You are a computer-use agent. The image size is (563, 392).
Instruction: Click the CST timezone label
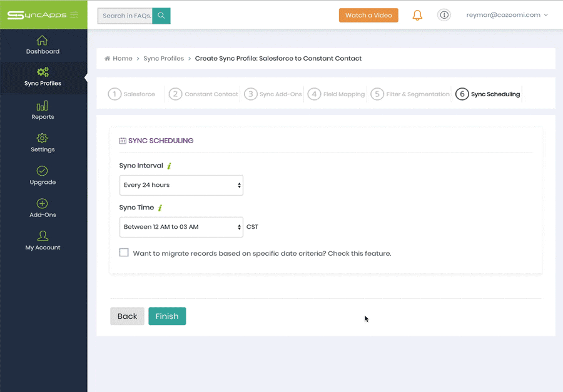(252, 227)
